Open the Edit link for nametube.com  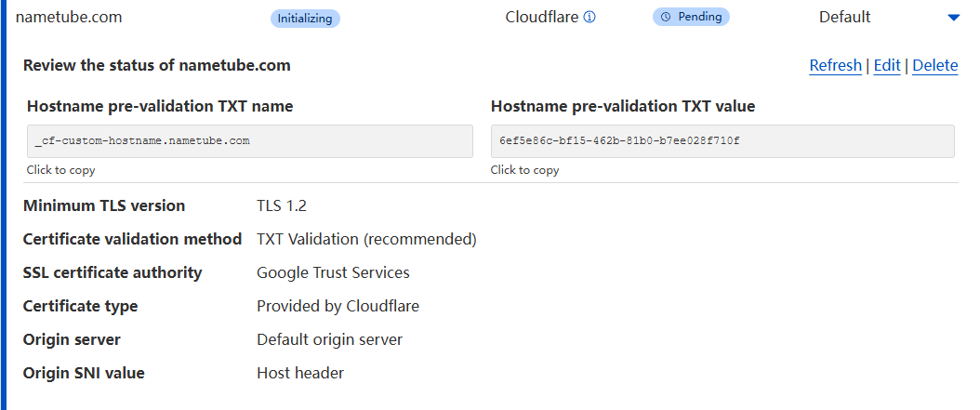point(887,65)
